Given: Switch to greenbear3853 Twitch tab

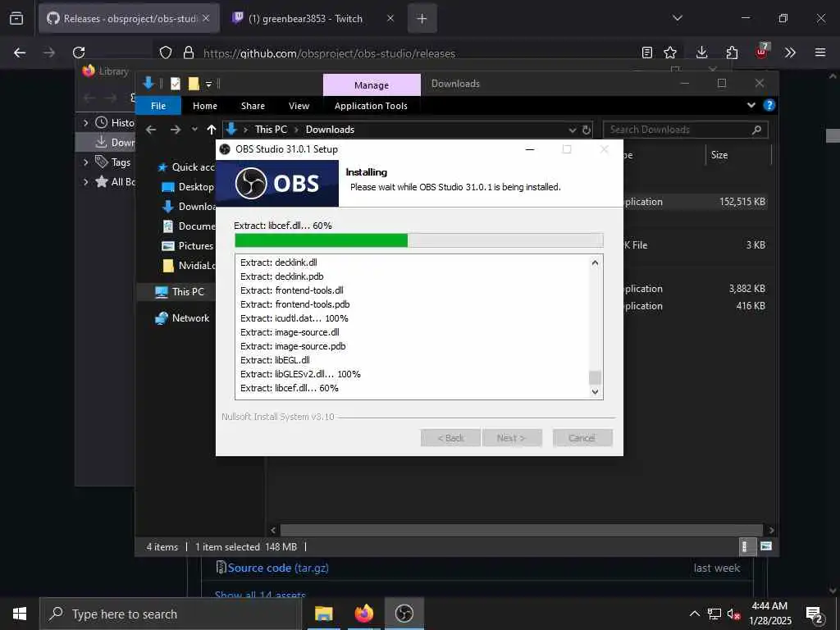Looking at the screenshot, I should pyautogui.click(x=305, y=19).
